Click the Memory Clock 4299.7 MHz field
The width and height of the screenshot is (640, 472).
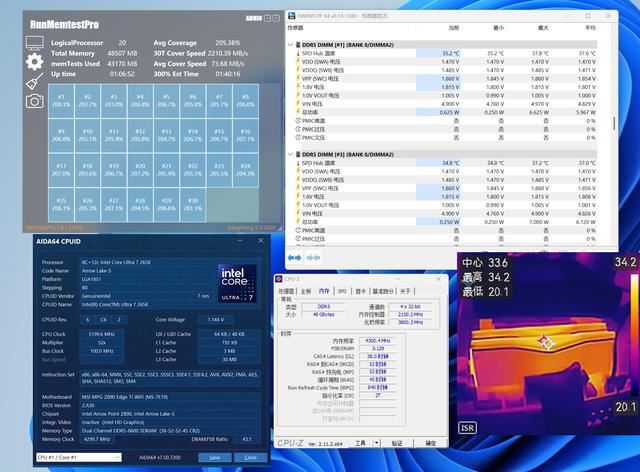(97, 439)
